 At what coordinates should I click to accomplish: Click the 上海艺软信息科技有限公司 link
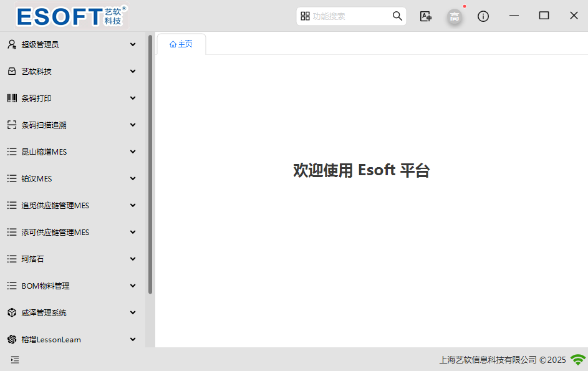click(486, 360)
